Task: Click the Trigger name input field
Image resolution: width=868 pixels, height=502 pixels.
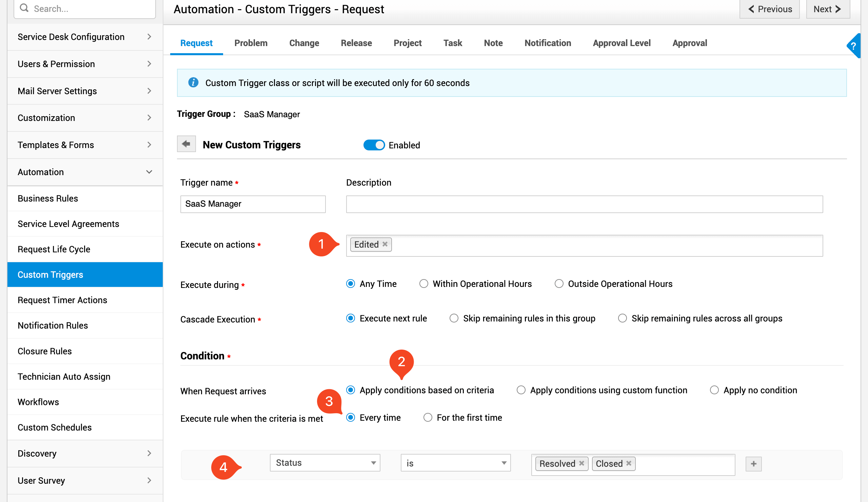Action: coord(253,204)
